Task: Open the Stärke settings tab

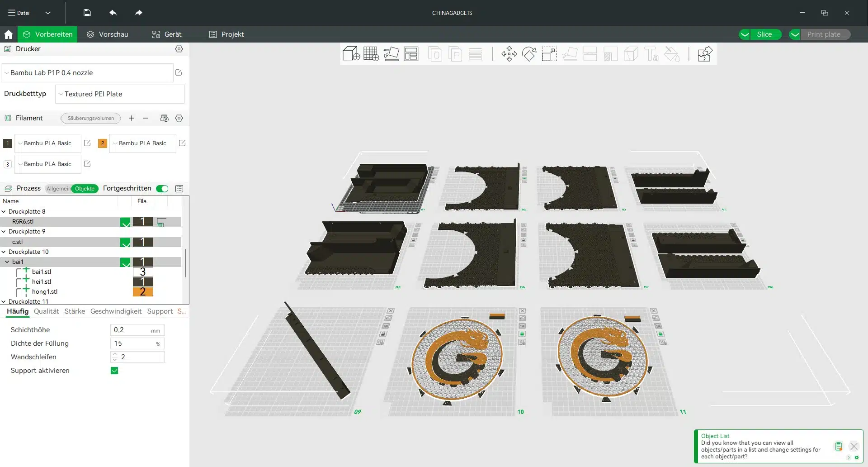Action: 75,311
